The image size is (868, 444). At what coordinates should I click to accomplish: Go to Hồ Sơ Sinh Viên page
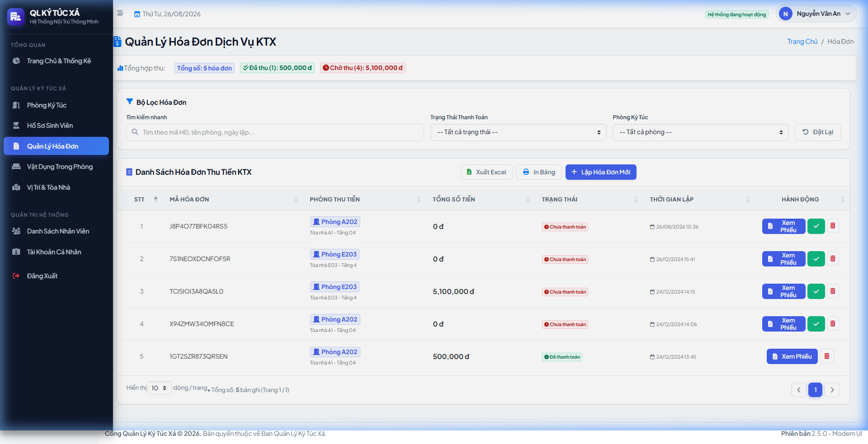tap(57, 126)
